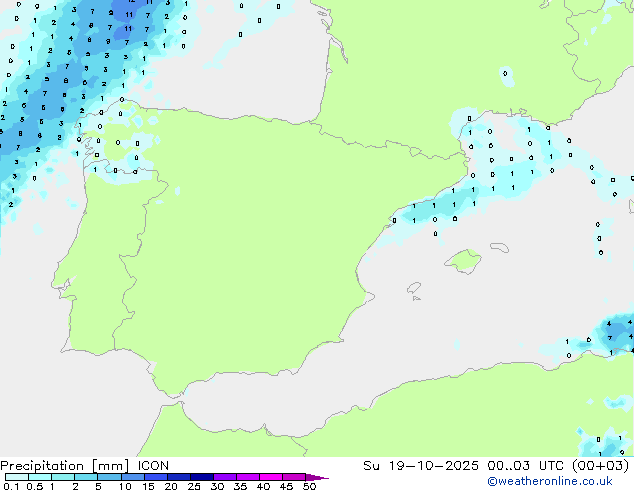Image resolution: width=634 pixels, height=490 pixels.
Task: Click the 10–15 mm legend swatch
Action: tap(132, 477)
